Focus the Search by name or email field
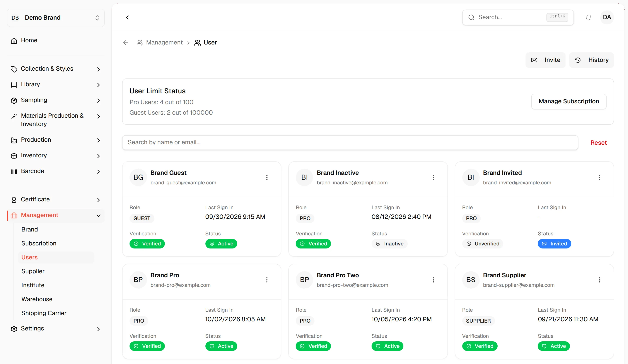Image resolution: width=628 pixels, height=364 pixels. point(350,143)
